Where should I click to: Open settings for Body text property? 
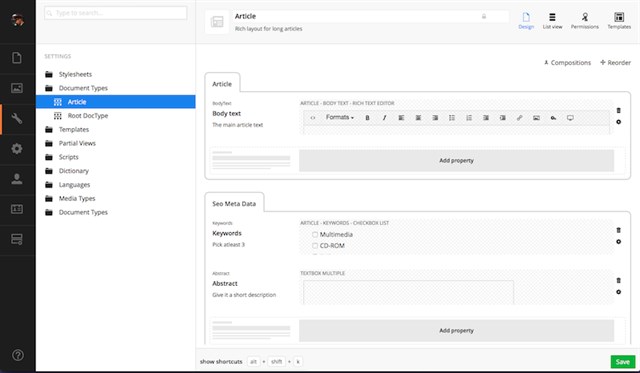[x=618, y=122]
